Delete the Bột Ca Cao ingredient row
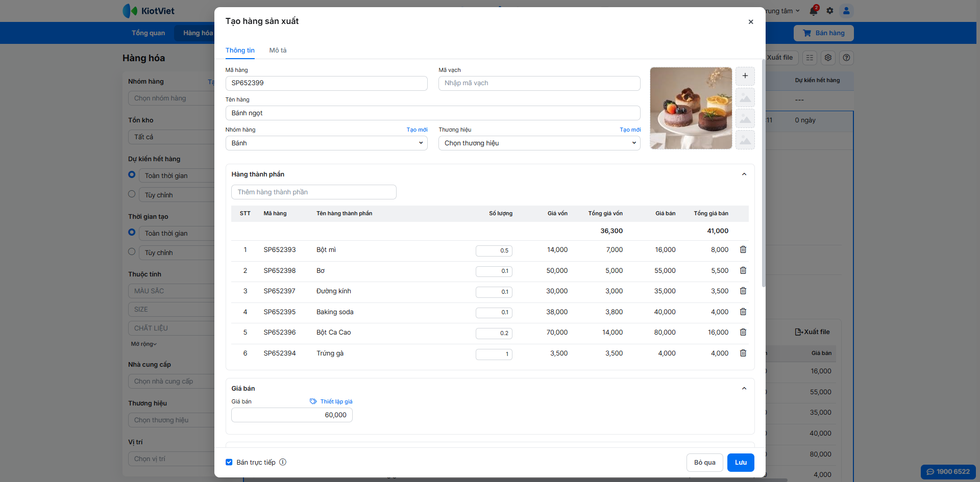The height and width of the screenshot is (482, 980). 743,332
